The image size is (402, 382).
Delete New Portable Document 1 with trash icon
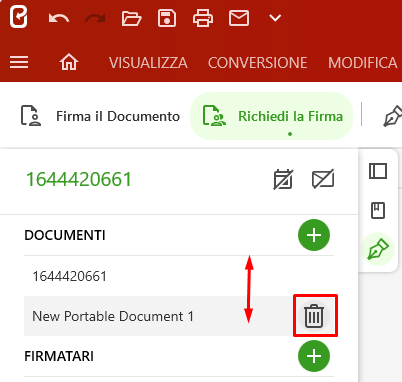click(x=314, y=316)
